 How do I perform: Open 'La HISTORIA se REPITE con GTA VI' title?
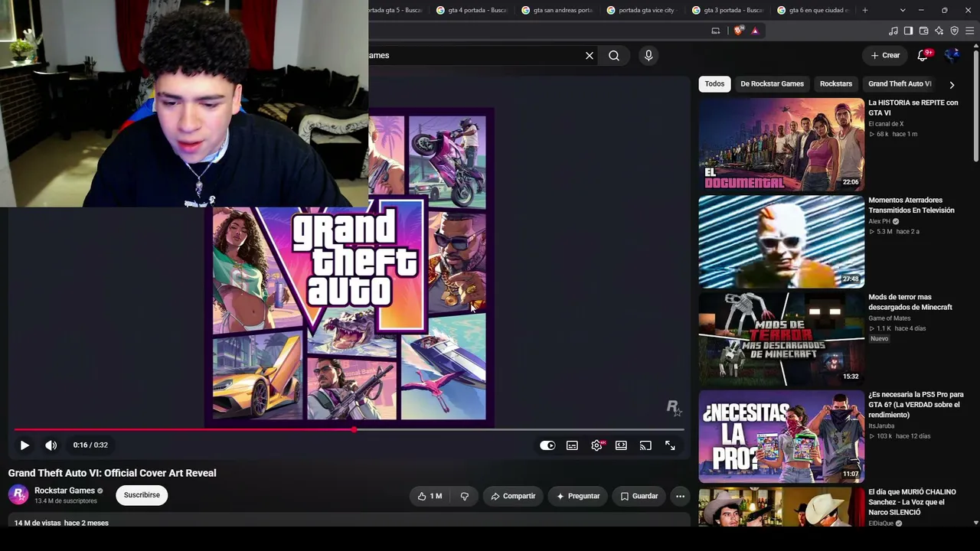913,108
